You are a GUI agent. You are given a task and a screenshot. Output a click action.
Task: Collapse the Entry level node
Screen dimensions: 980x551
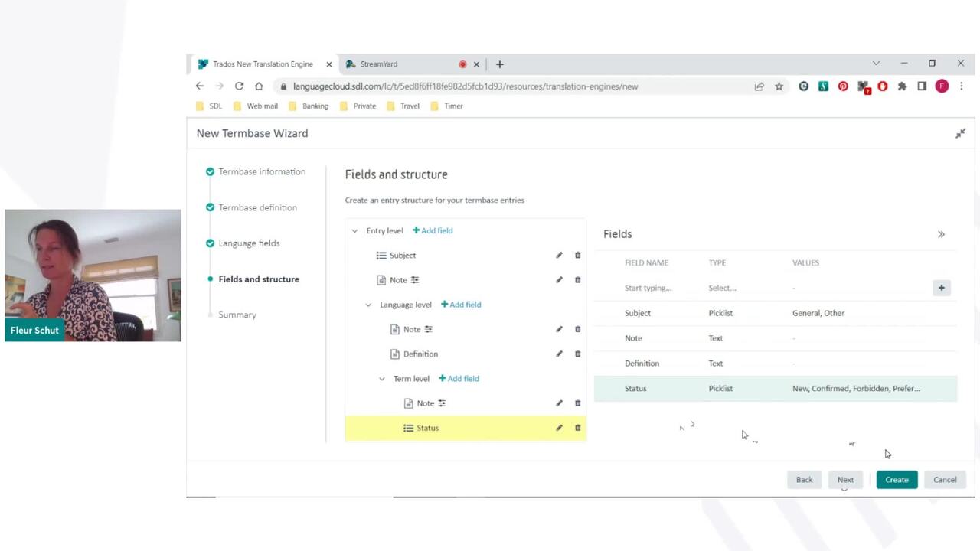354,230
